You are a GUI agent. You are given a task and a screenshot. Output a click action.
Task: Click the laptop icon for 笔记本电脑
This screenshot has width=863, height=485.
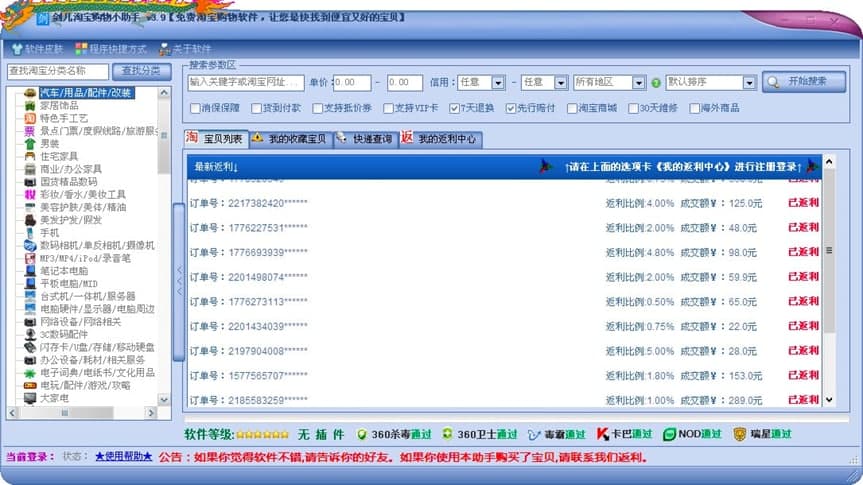click(30, 271)
